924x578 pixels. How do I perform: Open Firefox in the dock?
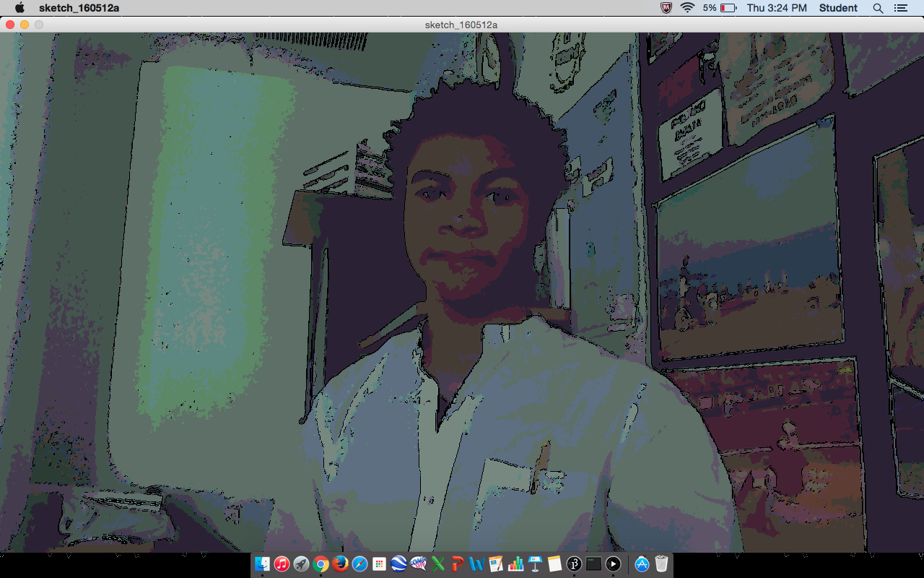point(340,564)
